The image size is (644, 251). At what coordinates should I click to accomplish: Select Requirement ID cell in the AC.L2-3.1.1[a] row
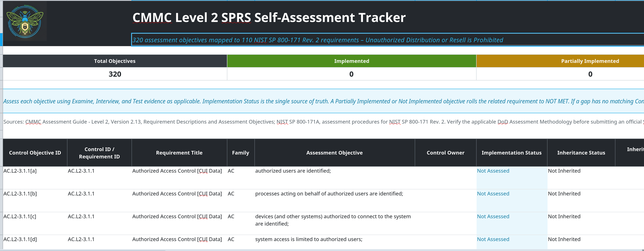coord(99,178)
